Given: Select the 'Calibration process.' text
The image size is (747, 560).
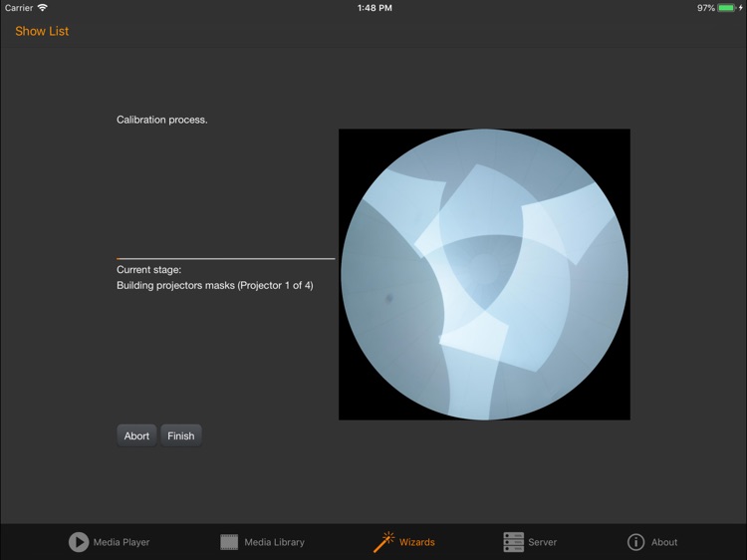Looking at the screenshot, I should [162, 120].
